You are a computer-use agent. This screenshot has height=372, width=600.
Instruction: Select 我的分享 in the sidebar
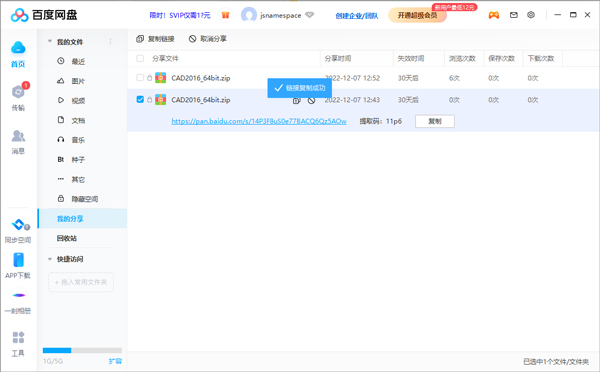(82, 219)
